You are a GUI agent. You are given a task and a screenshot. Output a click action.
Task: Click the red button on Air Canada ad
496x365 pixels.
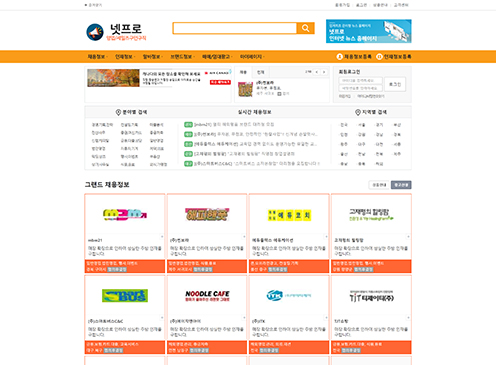[220, 82]
